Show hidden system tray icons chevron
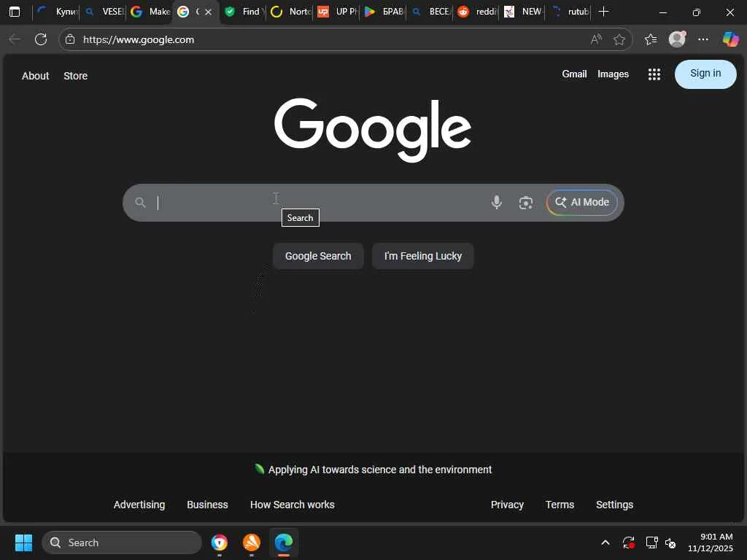This screenshot has height=560, width=747. coord(605,542)
